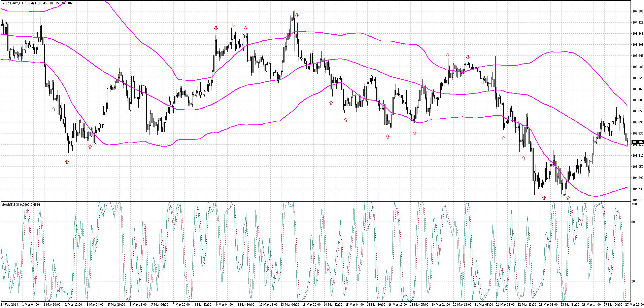Select the red up arrow beneath the 19 Mar 05:00 low
The width and height of the screenshot is (644, 308).
(x=414, y=133)
